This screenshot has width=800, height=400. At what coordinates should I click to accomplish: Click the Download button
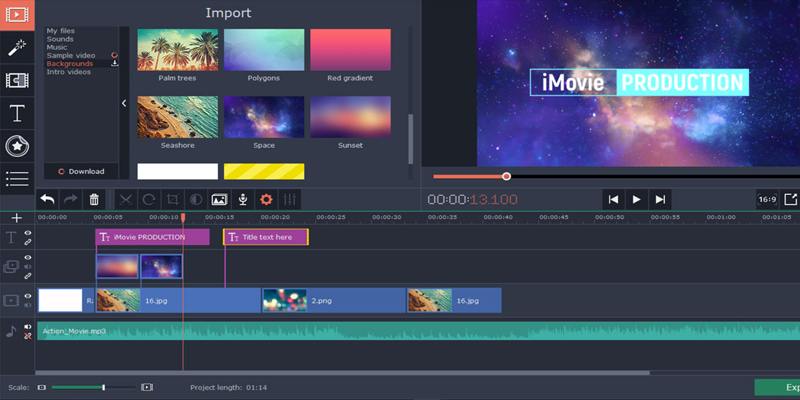[x=81, y=171]
